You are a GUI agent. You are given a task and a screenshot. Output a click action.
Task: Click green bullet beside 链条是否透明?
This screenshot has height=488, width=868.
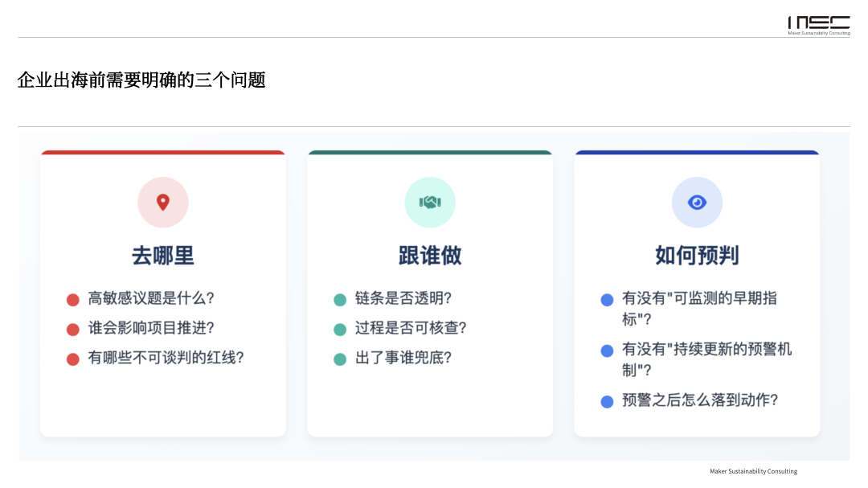[340, 300]
